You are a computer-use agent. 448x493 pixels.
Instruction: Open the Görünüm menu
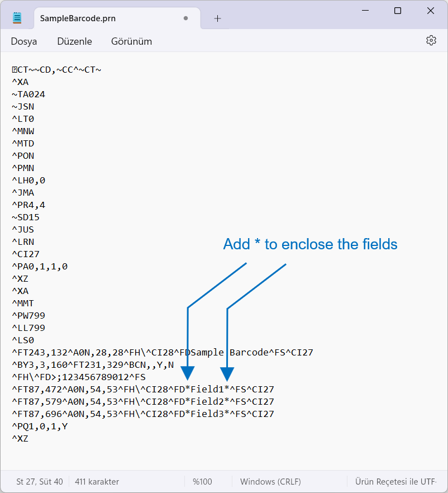click(x=131, y=41)
